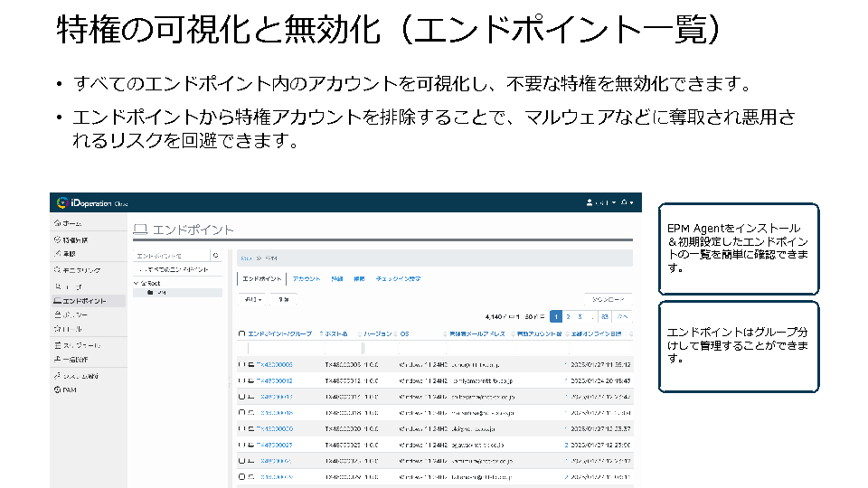Sort table by バージョン column
This screenshot has height=488, width=868.
point(377,333)
